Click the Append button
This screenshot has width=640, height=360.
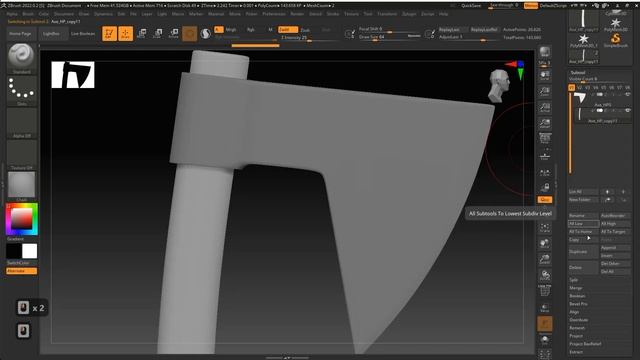point(615,247)
